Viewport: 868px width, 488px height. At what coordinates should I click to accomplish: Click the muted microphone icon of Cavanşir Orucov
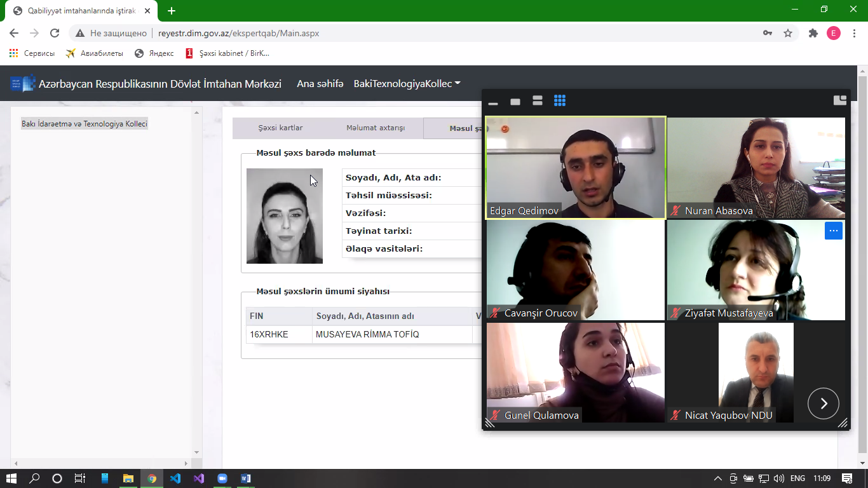click(495, 313)
